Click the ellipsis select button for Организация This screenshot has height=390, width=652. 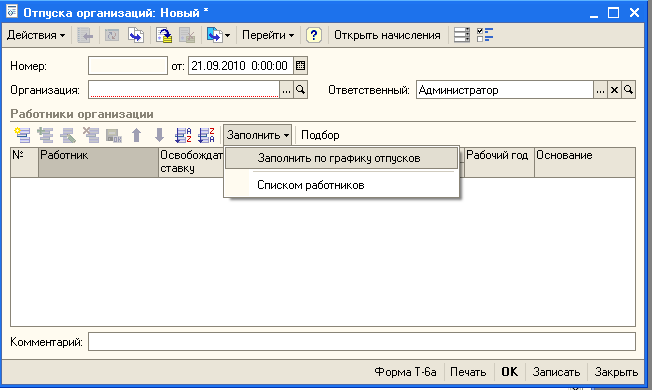(286, 90)
